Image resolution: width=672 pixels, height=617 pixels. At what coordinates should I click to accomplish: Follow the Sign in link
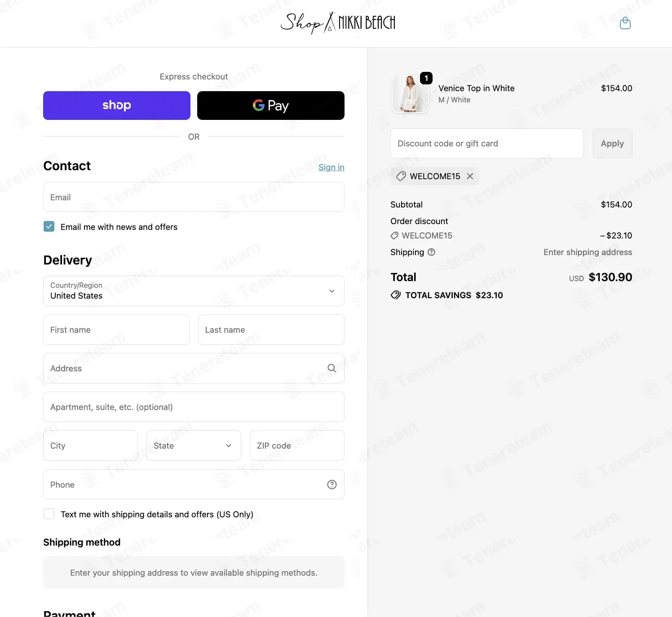tap(332, 167)
